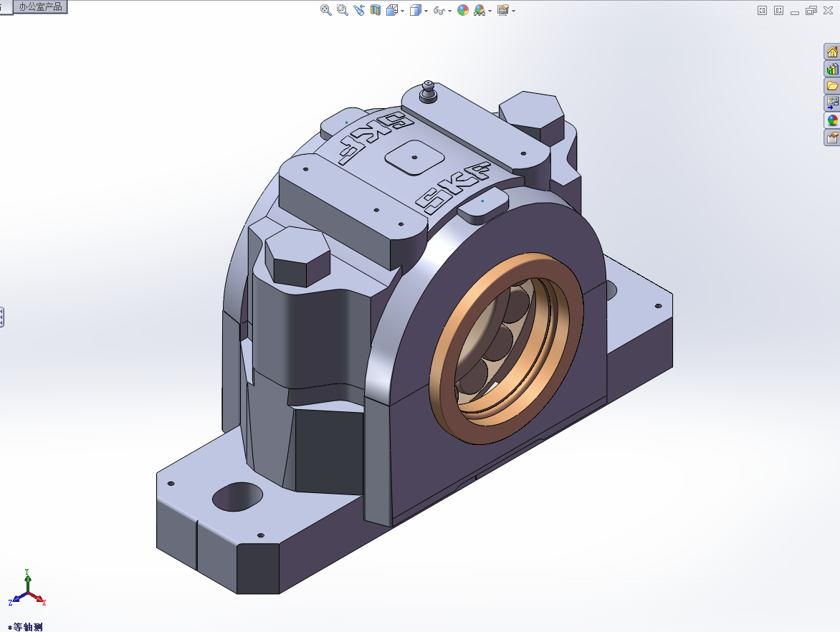Click the Display Style cube icon
Viewport: 840px width, 632px height.
(x=416, y=10)
